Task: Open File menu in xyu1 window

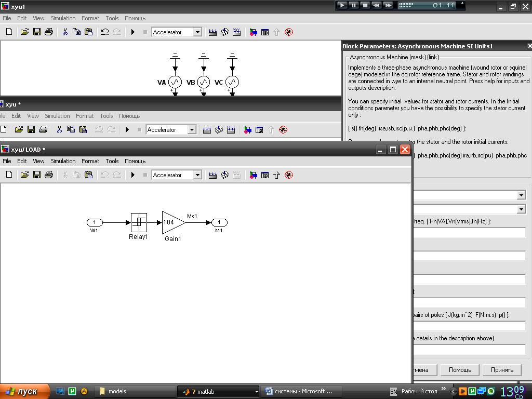Action: pos(7,18)
